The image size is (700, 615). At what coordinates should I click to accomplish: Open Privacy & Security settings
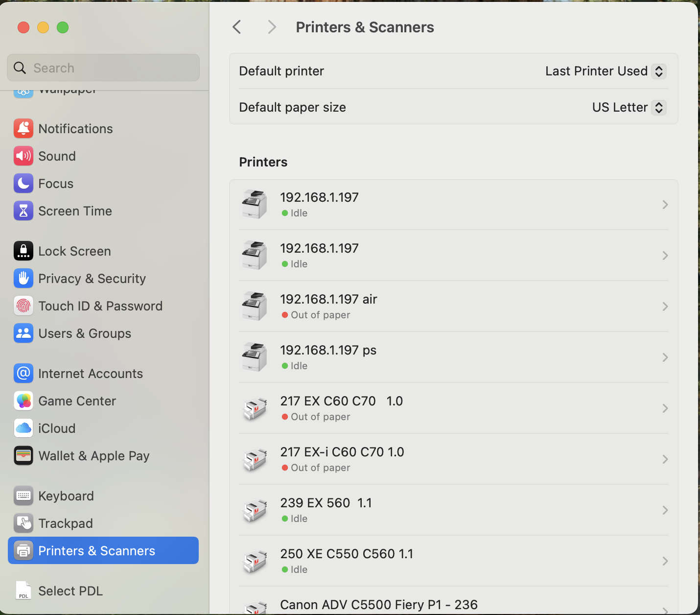92,278
